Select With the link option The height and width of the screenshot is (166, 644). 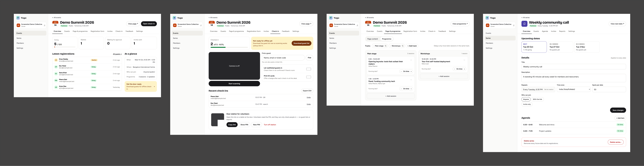click(x=538, y=99)
